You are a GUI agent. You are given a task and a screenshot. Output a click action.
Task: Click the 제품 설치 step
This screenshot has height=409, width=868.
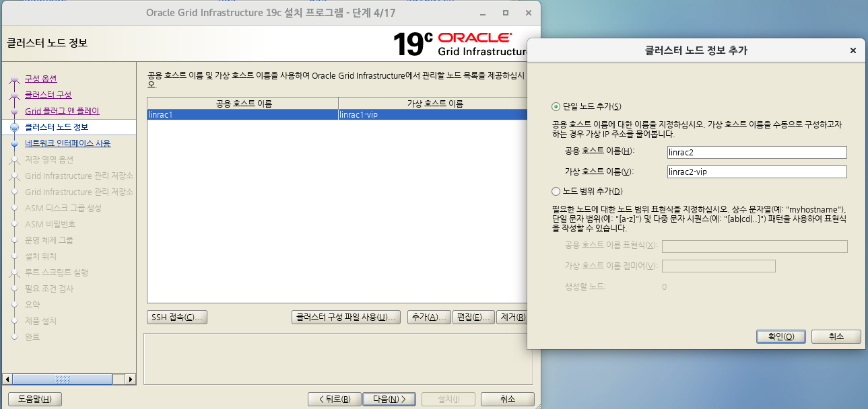pyautogui.click(x=40, y=321)
